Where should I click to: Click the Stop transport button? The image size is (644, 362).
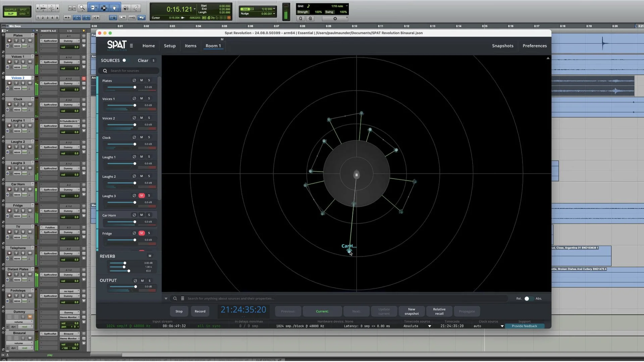point(179,311)
